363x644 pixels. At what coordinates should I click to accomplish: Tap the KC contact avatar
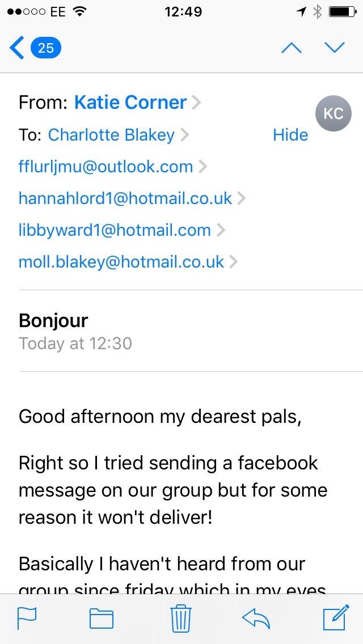point(334,113)
